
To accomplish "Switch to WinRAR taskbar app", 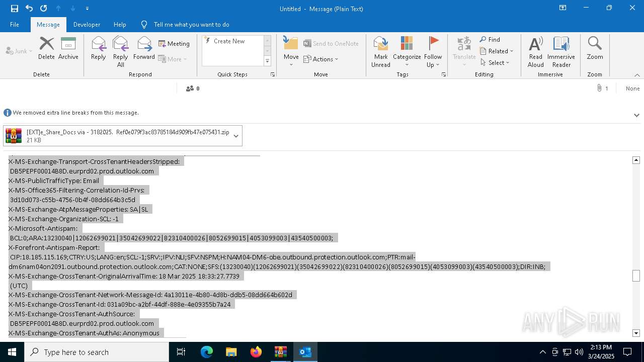I will coord(280,352).
